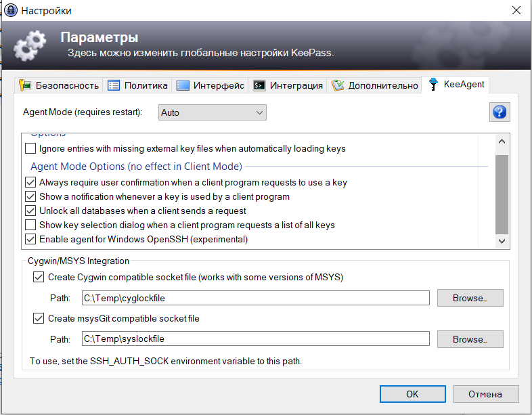Screen dimensions: 532x415
Task: Click the terminal icon on Интеграция tab
Action: [x=259, y=85]
